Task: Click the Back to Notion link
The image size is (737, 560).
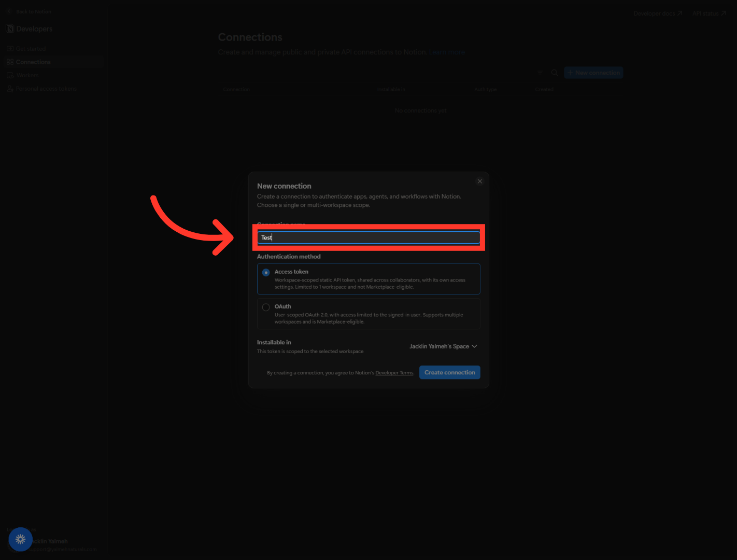Action: click(34, 11)
